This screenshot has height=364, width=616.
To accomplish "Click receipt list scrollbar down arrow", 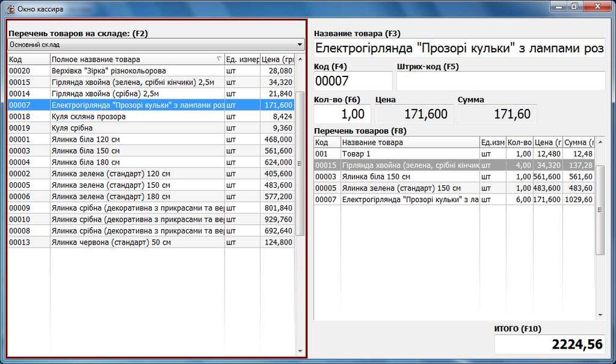I will [x=600, y=315].
